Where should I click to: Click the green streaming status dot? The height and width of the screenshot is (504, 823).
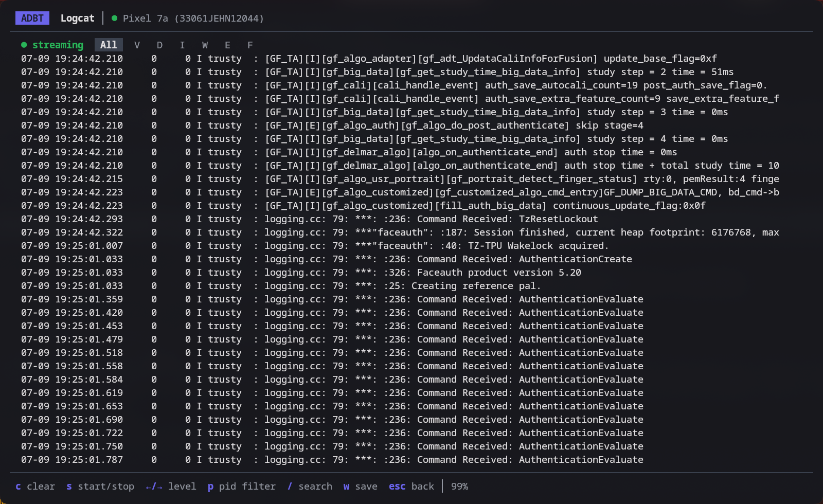24,45
